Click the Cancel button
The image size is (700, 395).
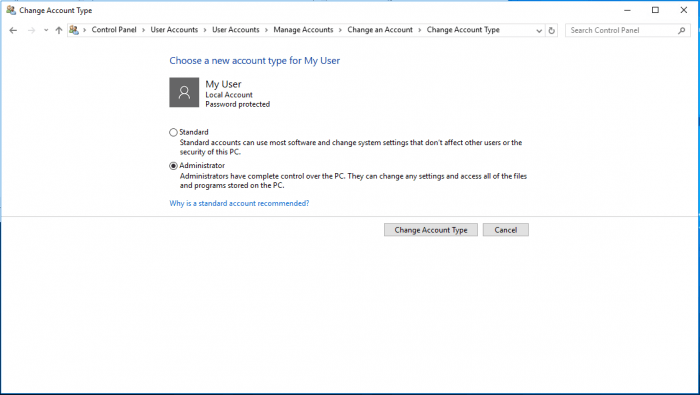point(506,230)
